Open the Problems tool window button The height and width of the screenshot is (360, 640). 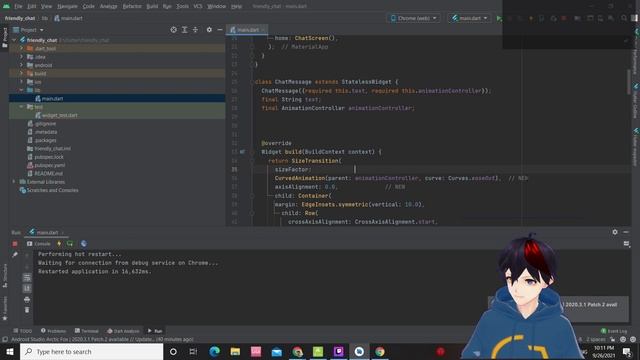(53, 331)
